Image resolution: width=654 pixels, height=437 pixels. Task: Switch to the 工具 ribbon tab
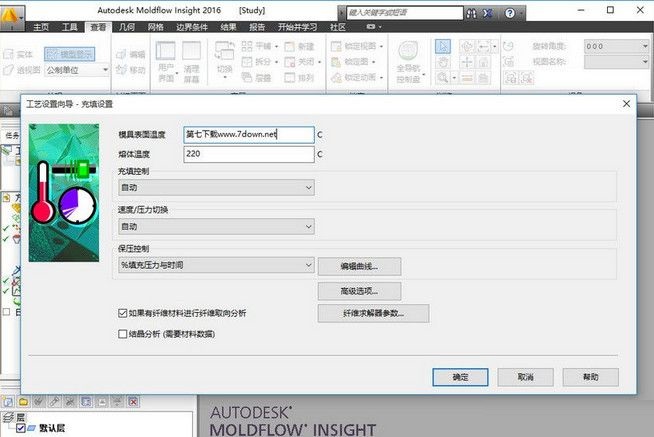[70, 27]
